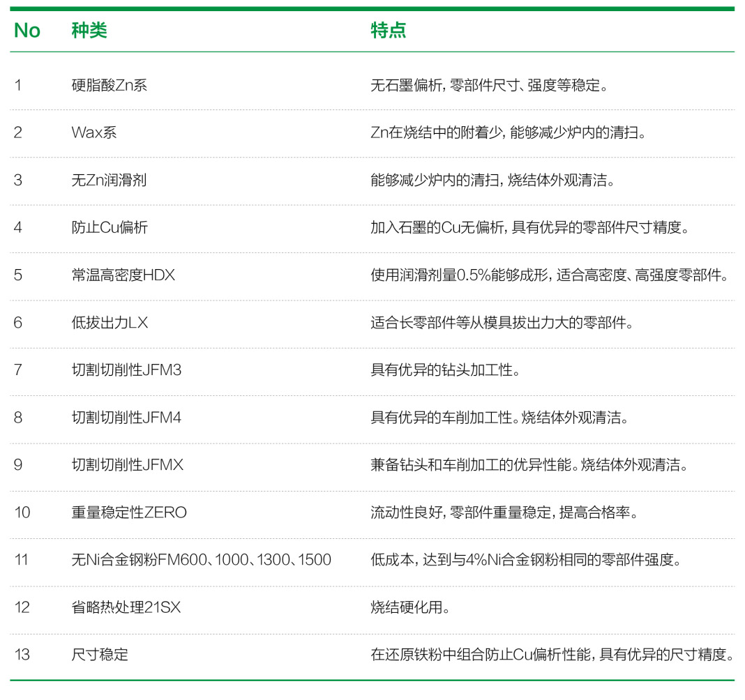Click row number '10' of 重量稳定性ZERO
The width and height of the screenshot is (745, 700).
[x=22, y=512]
